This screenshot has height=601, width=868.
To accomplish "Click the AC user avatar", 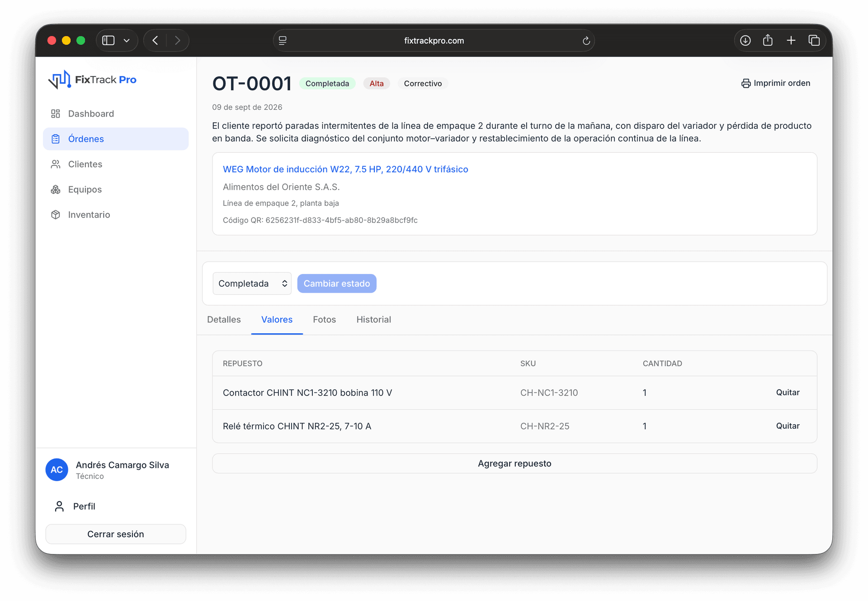I will (57, 470).
